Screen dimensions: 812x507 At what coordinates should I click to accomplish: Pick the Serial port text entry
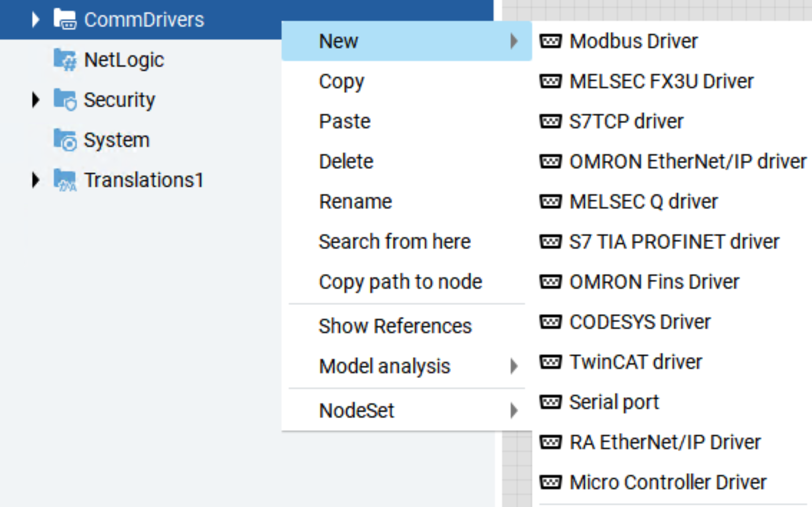coord(614,402)
